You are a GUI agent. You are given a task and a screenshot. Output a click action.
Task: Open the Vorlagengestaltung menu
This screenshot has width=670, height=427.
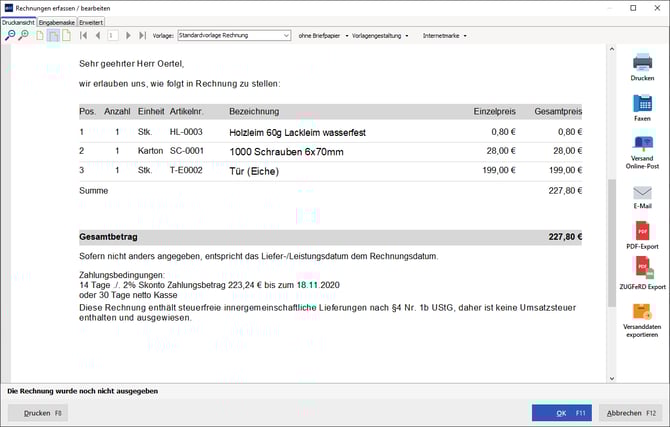coord(380,36)
